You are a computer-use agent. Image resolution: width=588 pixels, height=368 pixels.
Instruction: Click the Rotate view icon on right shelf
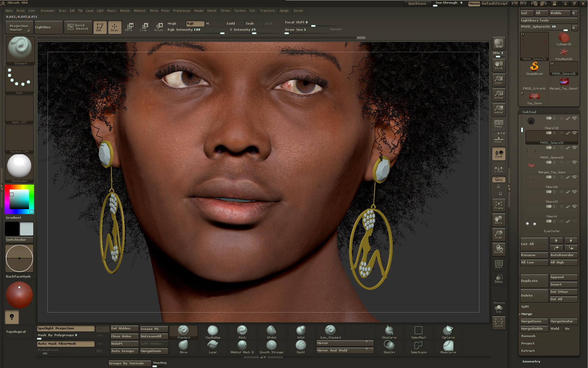point(499,249)
